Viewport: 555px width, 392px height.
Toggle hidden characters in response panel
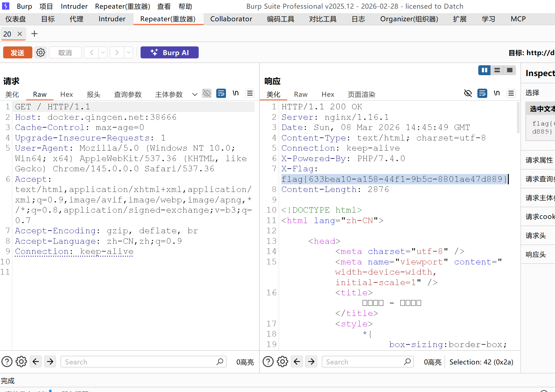click(x=468, y=93)
